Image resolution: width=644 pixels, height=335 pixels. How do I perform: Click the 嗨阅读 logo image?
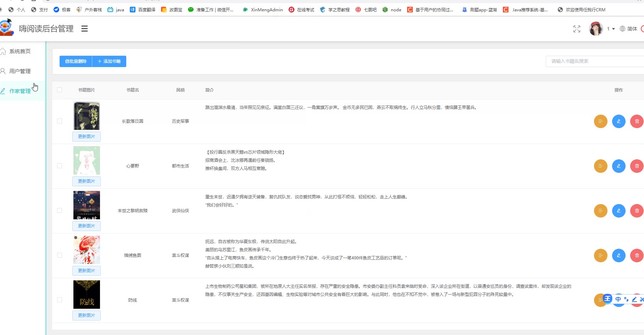tap(7, 28)
